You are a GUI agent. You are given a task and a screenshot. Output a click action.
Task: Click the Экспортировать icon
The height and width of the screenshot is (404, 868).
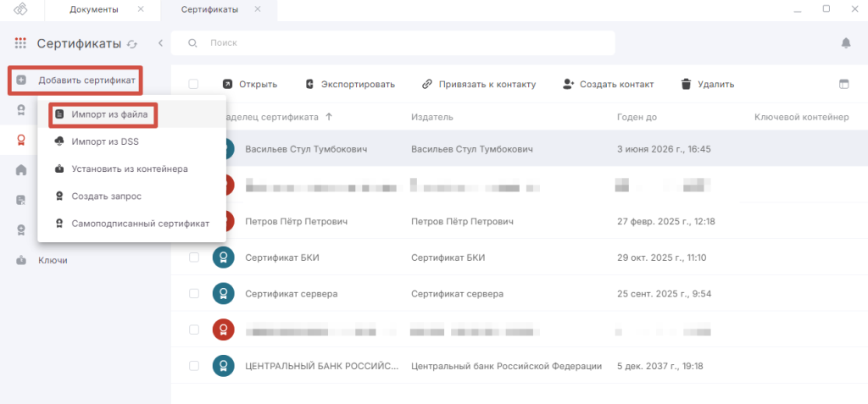point(310,84)
